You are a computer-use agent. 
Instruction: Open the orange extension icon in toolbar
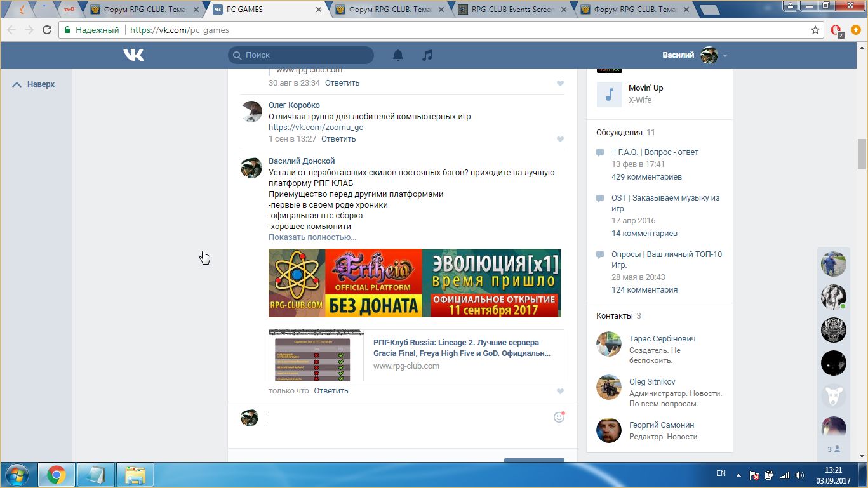(x=856, y=30)
